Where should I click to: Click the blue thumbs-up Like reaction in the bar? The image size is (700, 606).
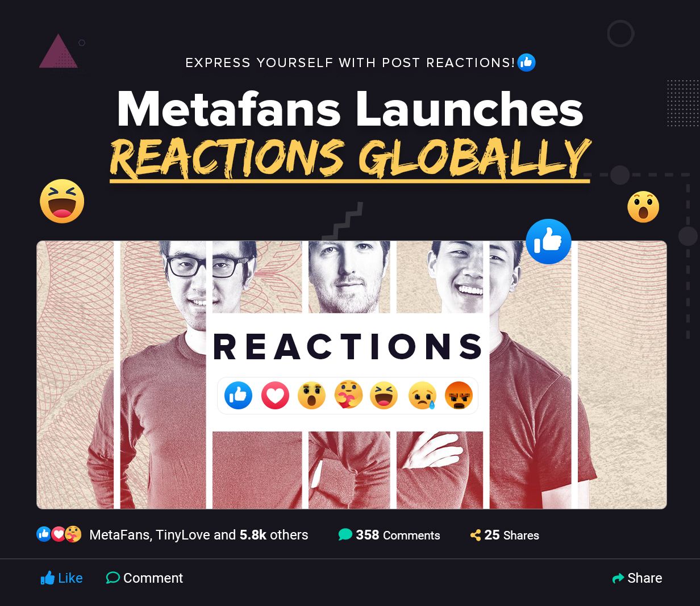coord(239,395)
